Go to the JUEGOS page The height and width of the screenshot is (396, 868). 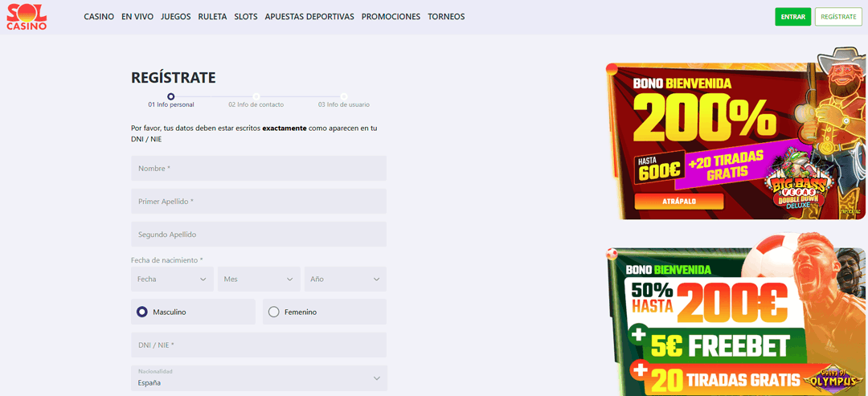(175, 17)
